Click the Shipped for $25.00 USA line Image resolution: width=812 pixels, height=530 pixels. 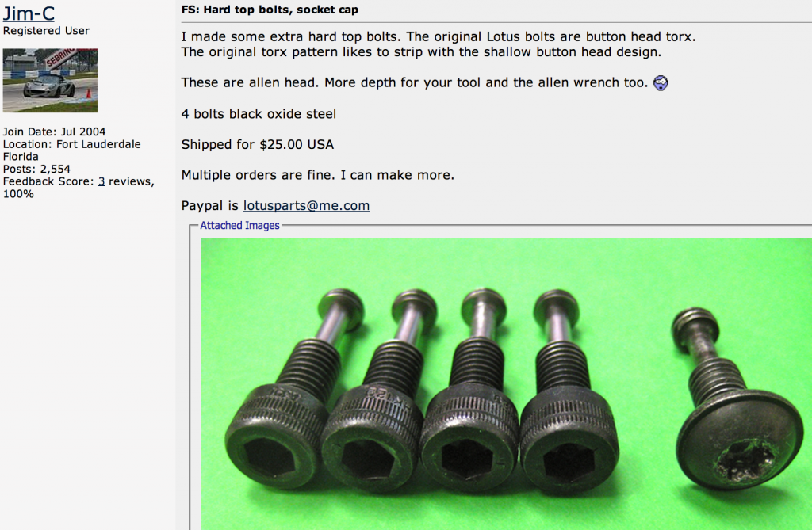pos(258,144)
